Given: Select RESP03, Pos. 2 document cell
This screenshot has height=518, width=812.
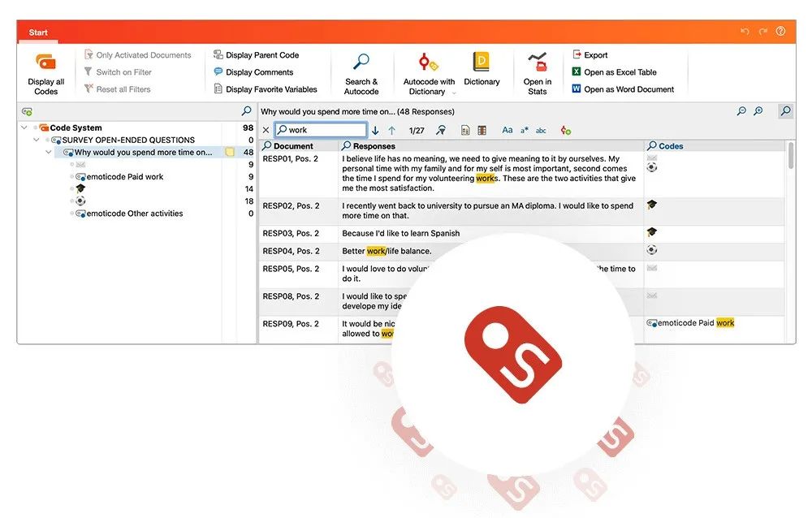Looking at the screenshot, I should click(x=298, y=233).
